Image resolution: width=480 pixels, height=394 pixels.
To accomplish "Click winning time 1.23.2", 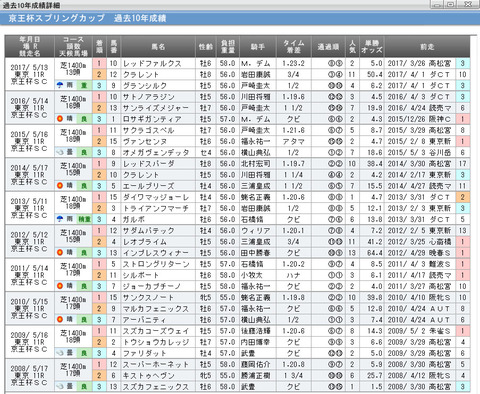I will 293,63.
